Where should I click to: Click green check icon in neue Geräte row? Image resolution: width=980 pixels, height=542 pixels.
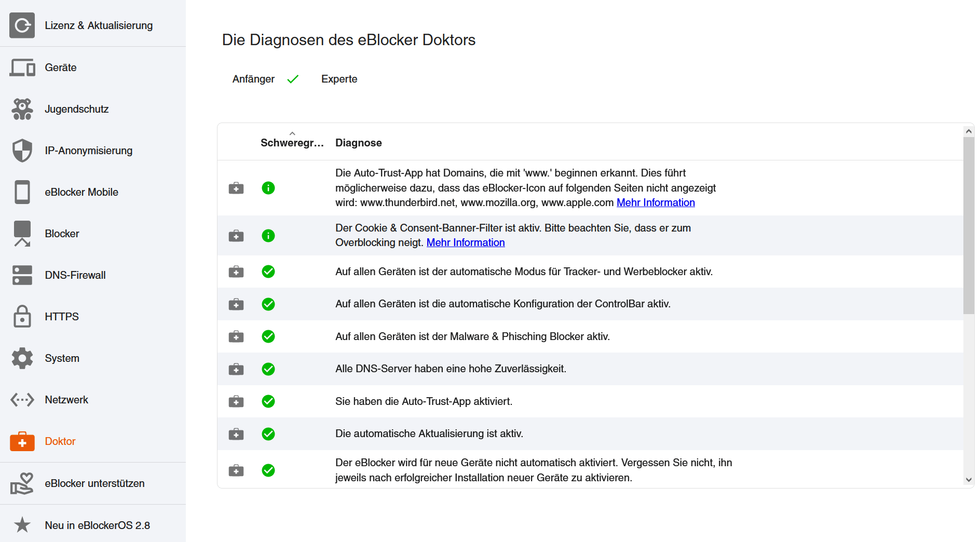[268, 470]
